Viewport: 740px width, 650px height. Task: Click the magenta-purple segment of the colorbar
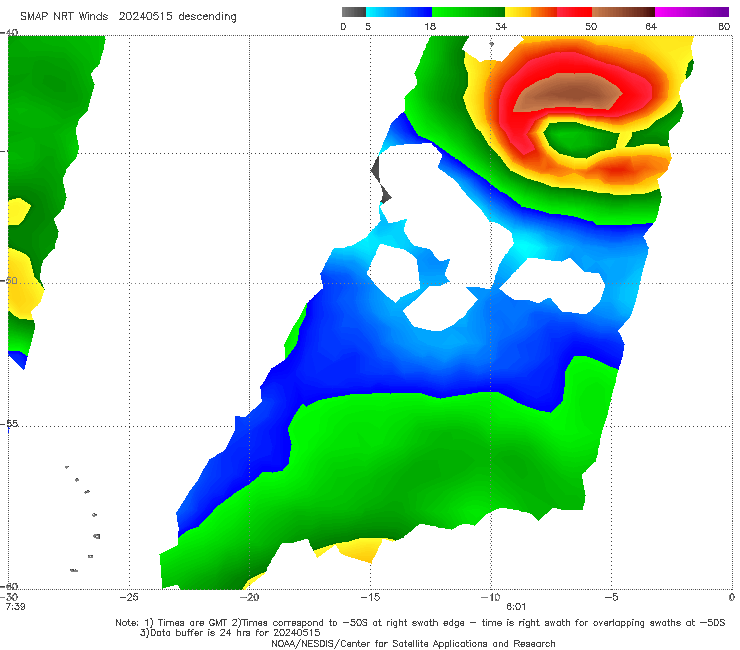[692, 12]
